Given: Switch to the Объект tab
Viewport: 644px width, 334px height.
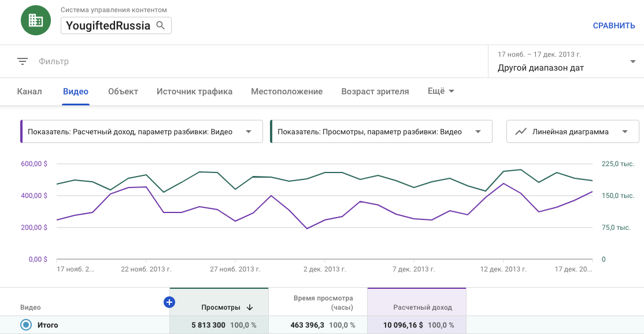Looking at the screenshot, I should coord(123,91).
